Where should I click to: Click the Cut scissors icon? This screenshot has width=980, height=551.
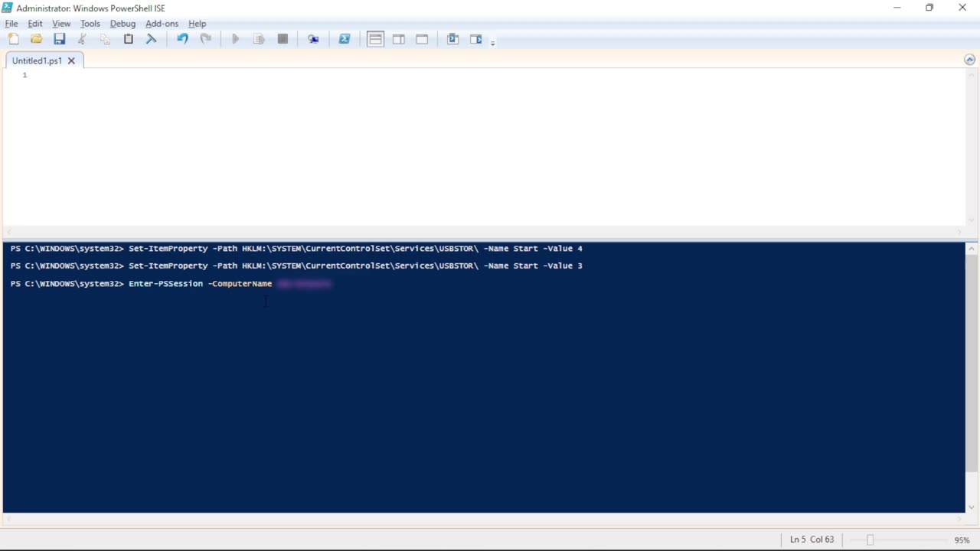point(82,39)
